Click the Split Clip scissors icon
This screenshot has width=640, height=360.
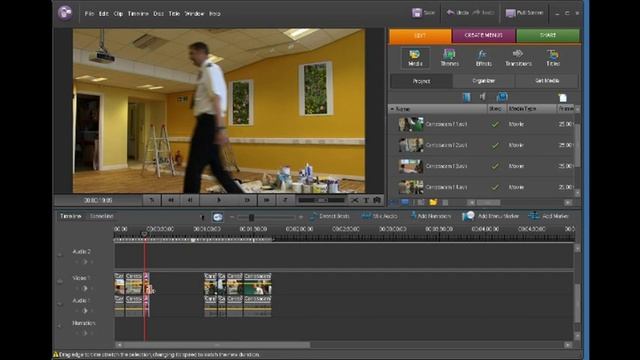pos(355,200)
